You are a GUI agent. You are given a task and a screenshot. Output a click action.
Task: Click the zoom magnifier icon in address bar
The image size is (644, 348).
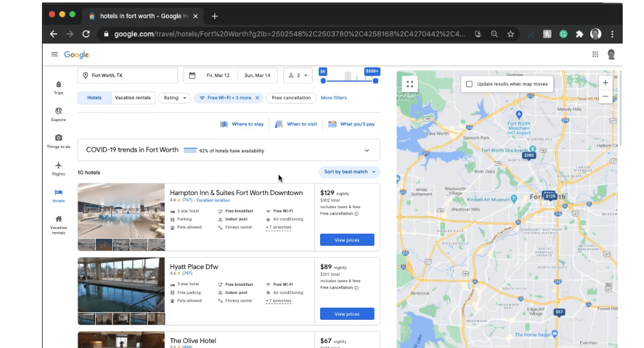tap(494, 34)
